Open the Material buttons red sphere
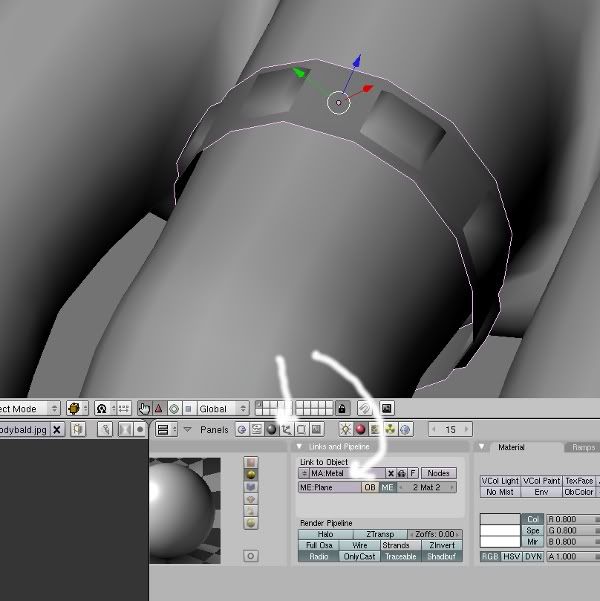This screenshot has width=600, height=601. pos(360,430)
